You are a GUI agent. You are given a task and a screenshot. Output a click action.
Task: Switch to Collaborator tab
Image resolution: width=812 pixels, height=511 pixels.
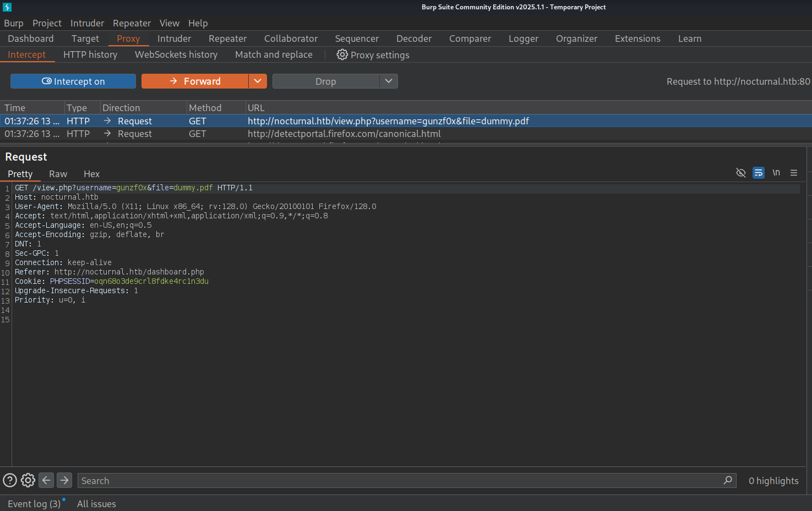click(291, 39)
